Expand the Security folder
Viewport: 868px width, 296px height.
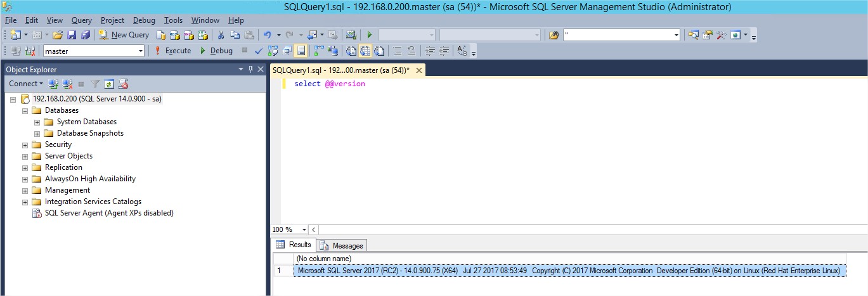point(25,145)
